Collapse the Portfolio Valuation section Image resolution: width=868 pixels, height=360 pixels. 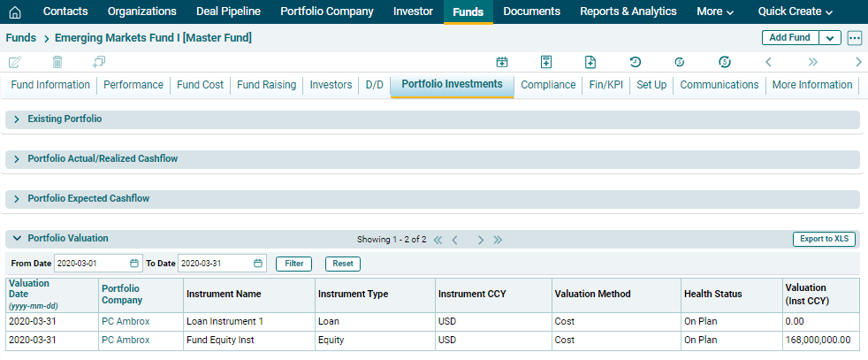[x=16, y=239]
